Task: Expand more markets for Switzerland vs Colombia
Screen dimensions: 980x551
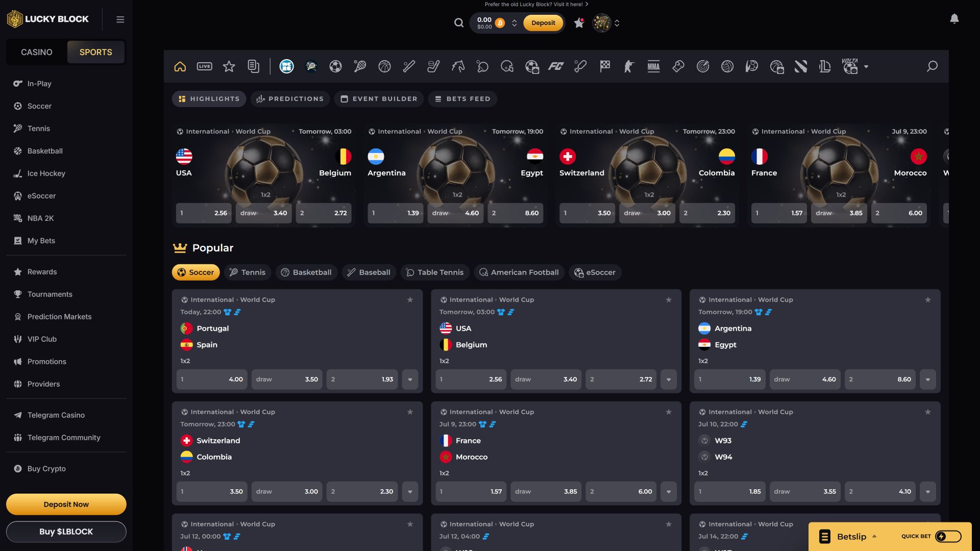Action: click(410, 492)
